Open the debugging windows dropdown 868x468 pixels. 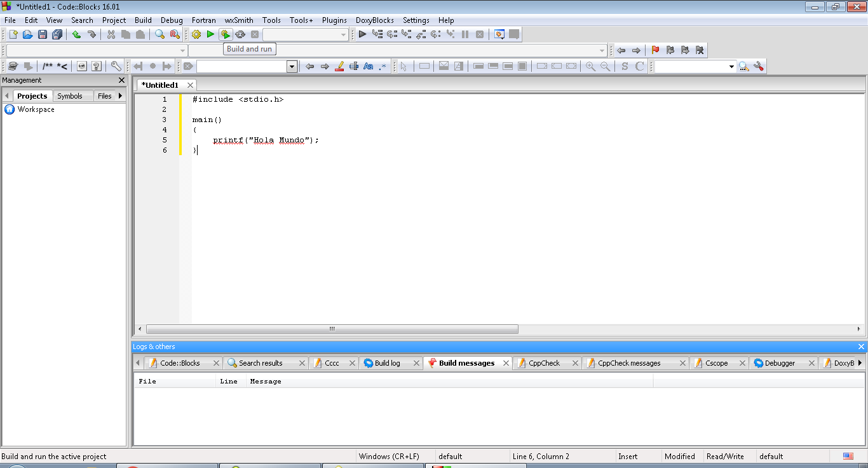point(499,34)
